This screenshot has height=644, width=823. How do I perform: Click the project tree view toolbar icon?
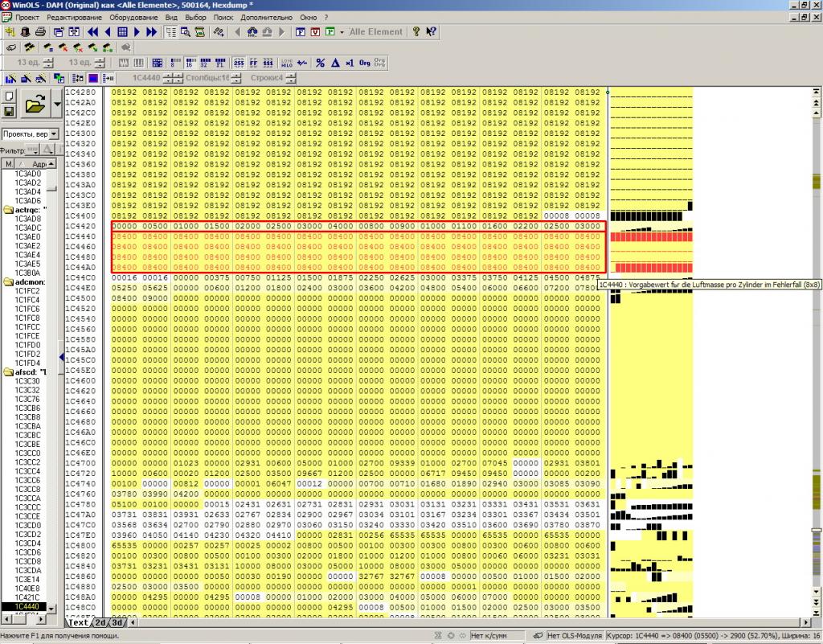[x=170, y=32]
